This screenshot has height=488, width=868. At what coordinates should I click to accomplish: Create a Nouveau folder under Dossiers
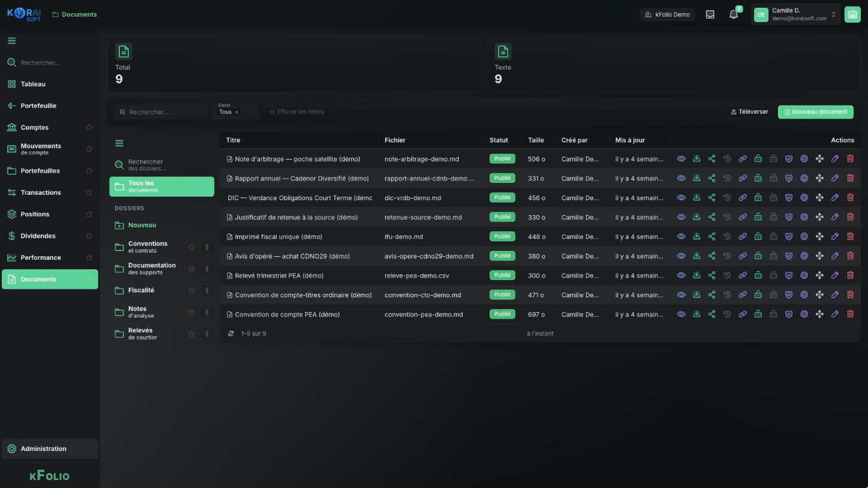coord(162,225)
